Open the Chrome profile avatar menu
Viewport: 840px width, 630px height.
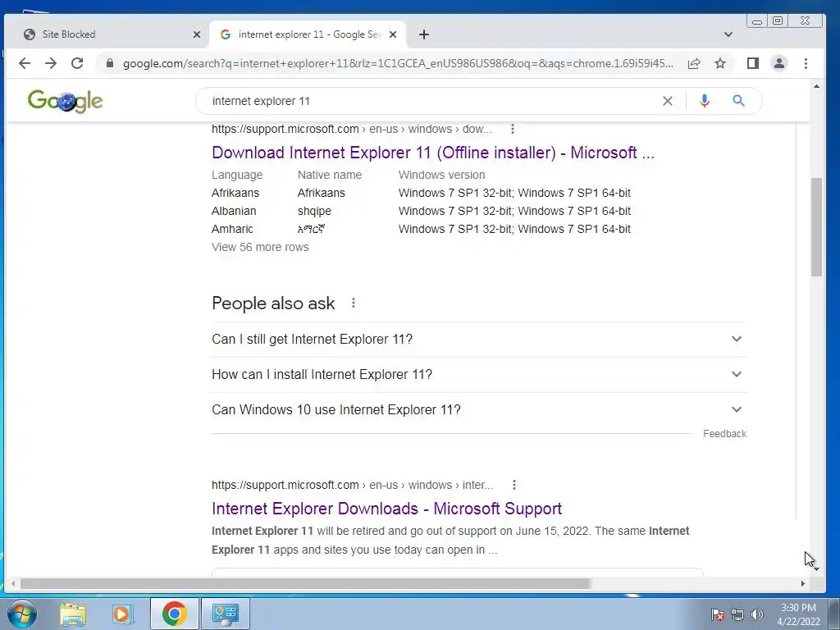(x=779, y=63)
